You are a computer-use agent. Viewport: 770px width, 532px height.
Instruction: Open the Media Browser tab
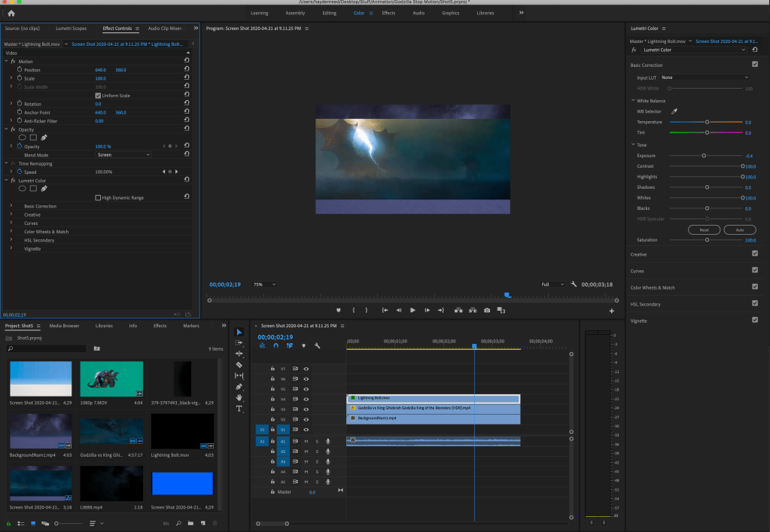tap(64, 326)
